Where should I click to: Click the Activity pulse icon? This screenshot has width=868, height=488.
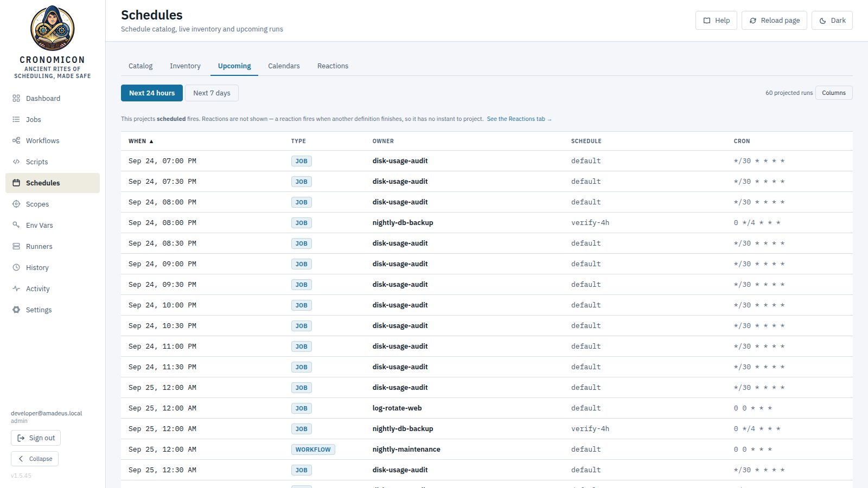click(x=16, y=288)
